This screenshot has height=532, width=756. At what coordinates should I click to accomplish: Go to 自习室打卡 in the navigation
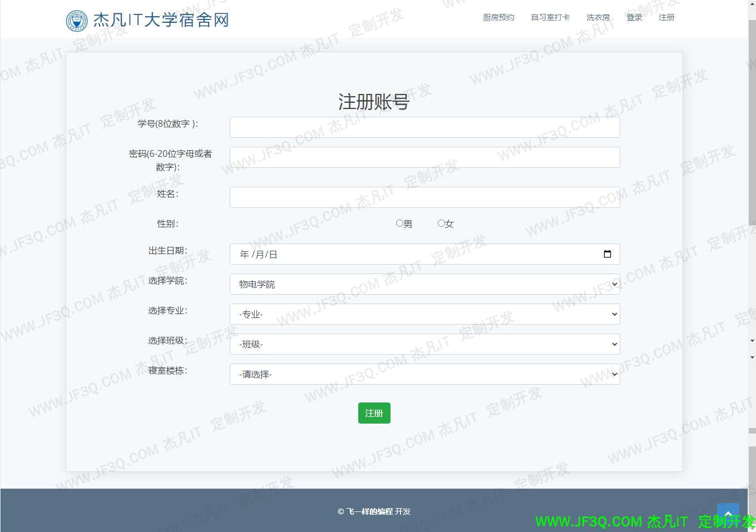point(550,18)
